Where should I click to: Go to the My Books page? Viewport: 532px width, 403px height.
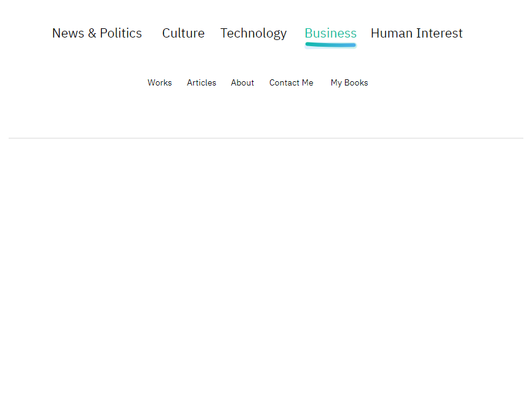(349, 83)
